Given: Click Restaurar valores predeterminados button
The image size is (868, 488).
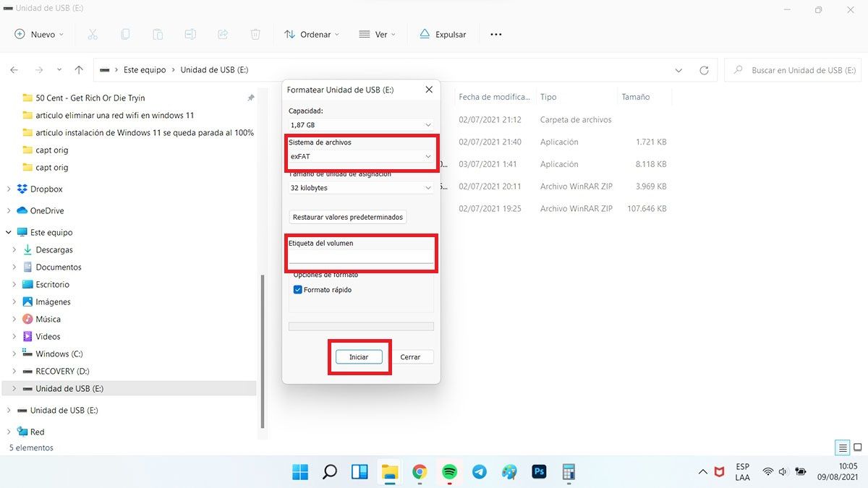Looking at the screenshot, I should pos(347,217).
